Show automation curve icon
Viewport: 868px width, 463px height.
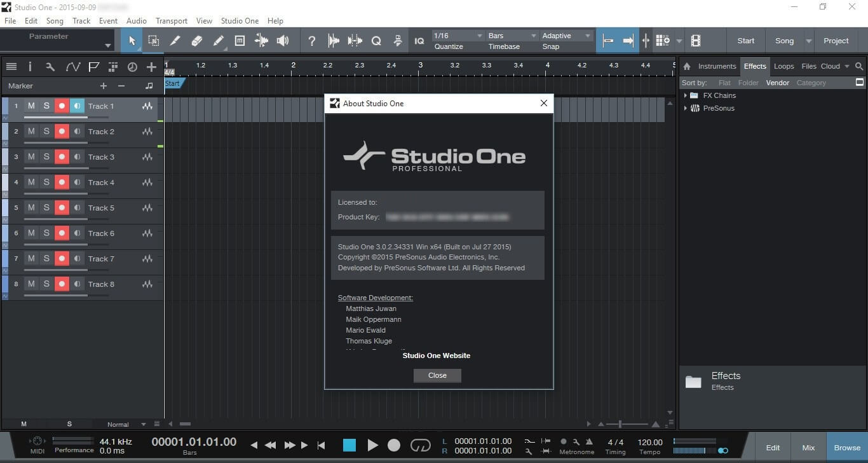[72, 66]
